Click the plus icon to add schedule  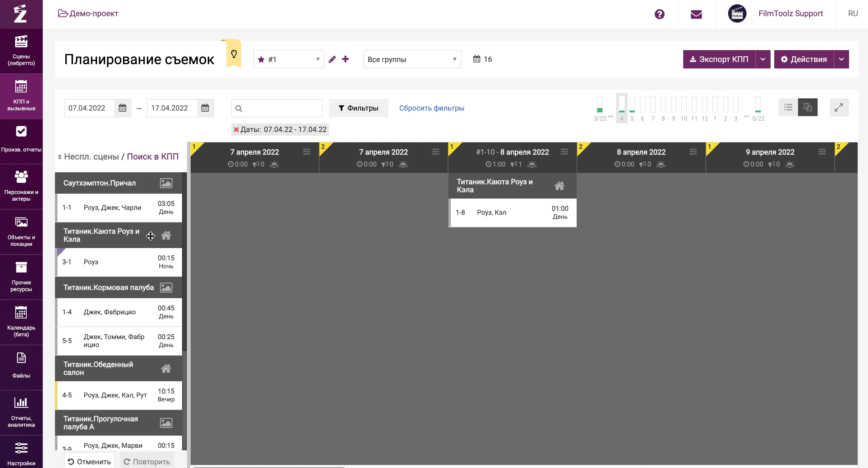pyautogui.click(x=345, y=59)
